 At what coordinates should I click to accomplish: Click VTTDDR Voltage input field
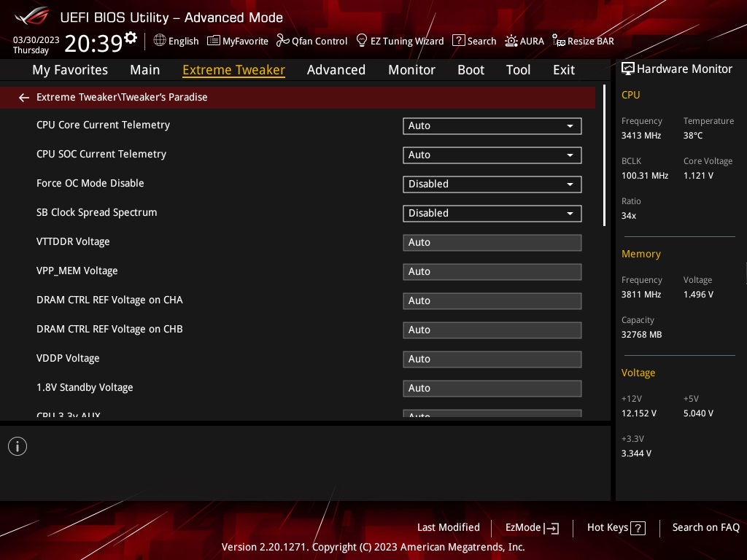(492, 242)
